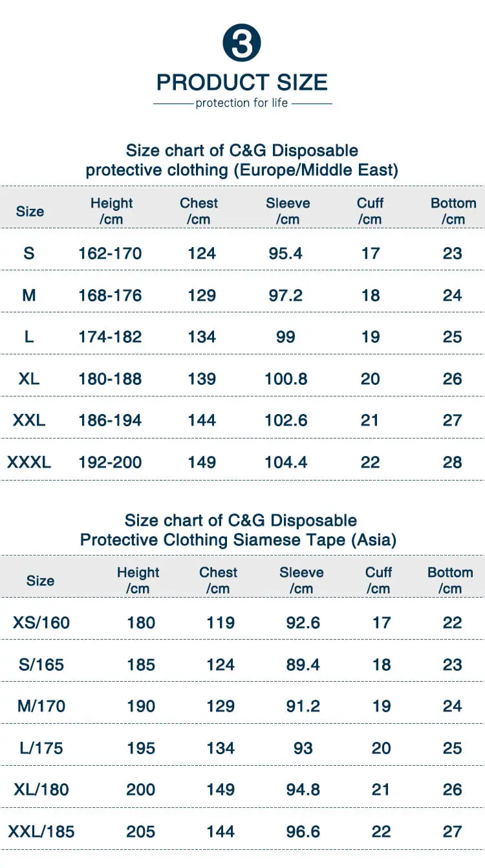
Task: Click the sleeve value 92.6
Action: point(303,623)
